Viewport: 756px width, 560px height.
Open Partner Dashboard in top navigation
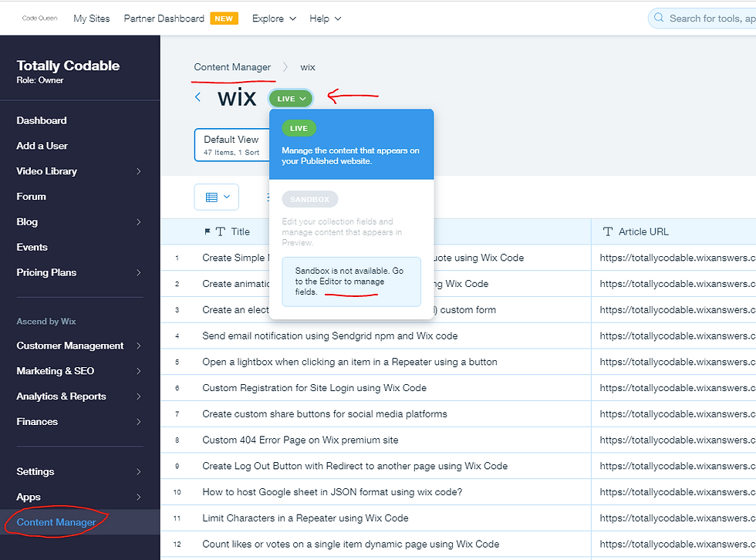click(164, 19)
